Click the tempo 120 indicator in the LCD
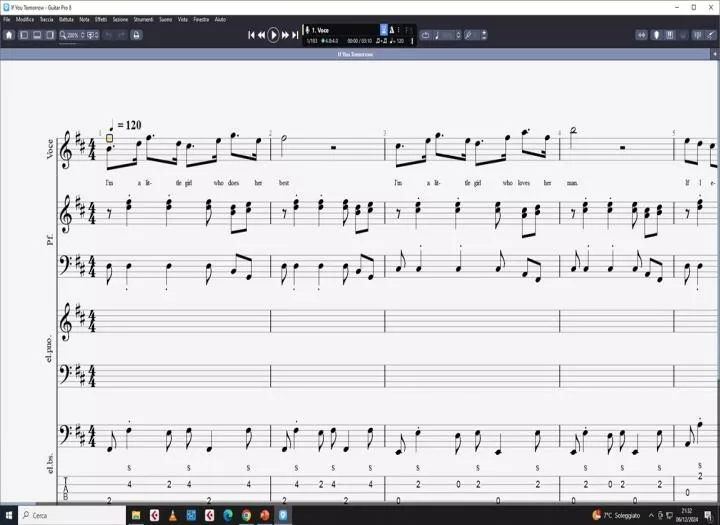 coord(397,41)
